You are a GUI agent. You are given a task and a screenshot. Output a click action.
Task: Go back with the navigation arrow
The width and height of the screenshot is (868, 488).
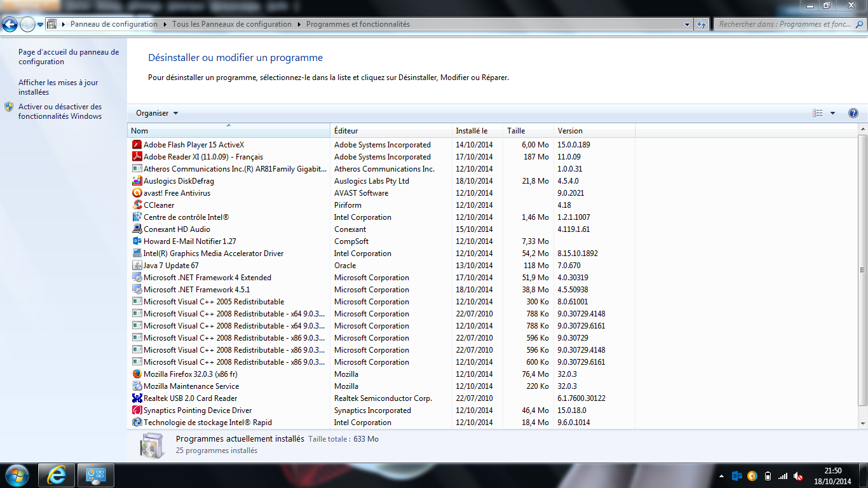pos(10,25)
